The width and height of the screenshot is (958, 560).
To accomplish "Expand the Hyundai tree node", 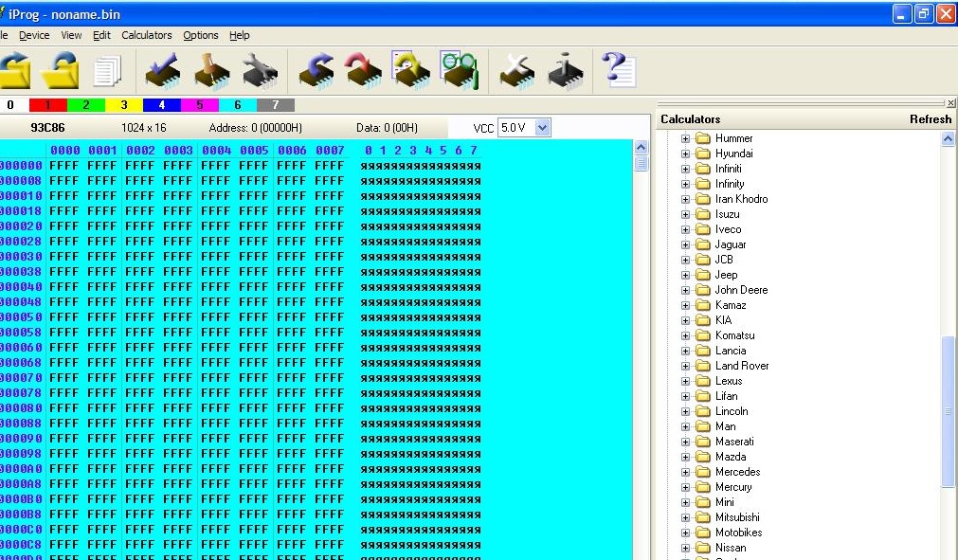I will click(x=685, y=154).
